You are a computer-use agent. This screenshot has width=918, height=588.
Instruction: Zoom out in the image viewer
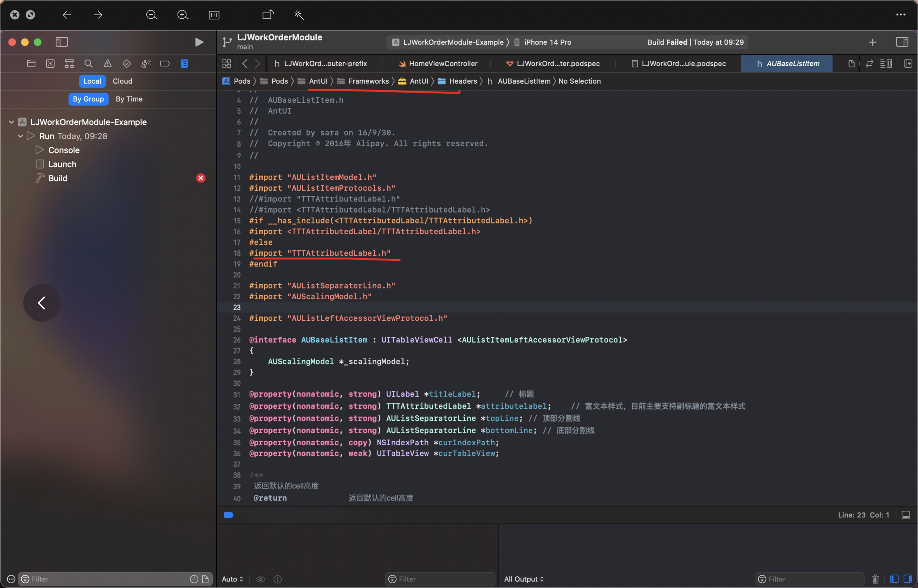point(151,15)
